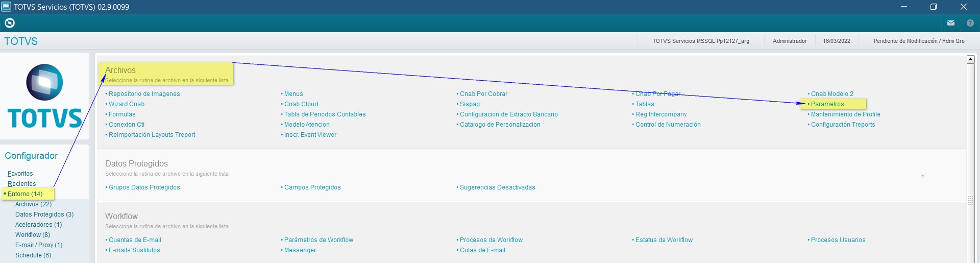Open E-mails Sustitutos
This screenshot has width=980, height=263.
pos(134,250)
